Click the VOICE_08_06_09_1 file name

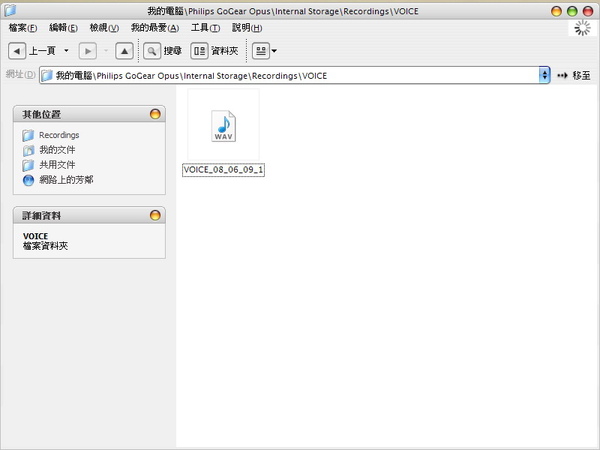tap(223, 170)
